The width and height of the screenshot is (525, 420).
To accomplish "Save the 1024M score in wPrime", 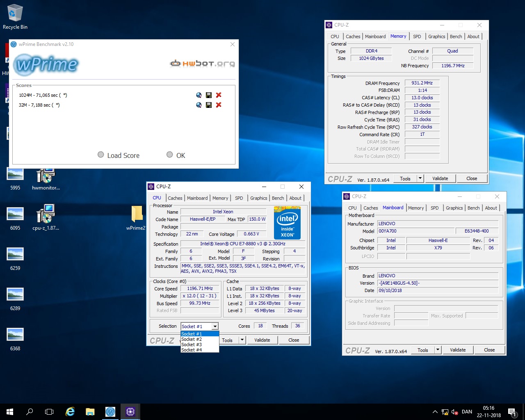I will click(209, 95).
